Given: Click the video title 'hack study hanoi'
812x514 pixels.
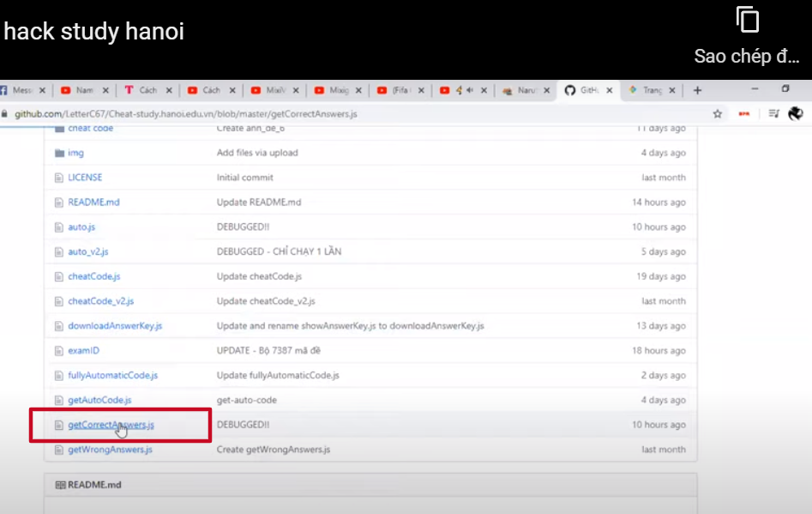Looking at the screenshot, I should pos(94,32).
